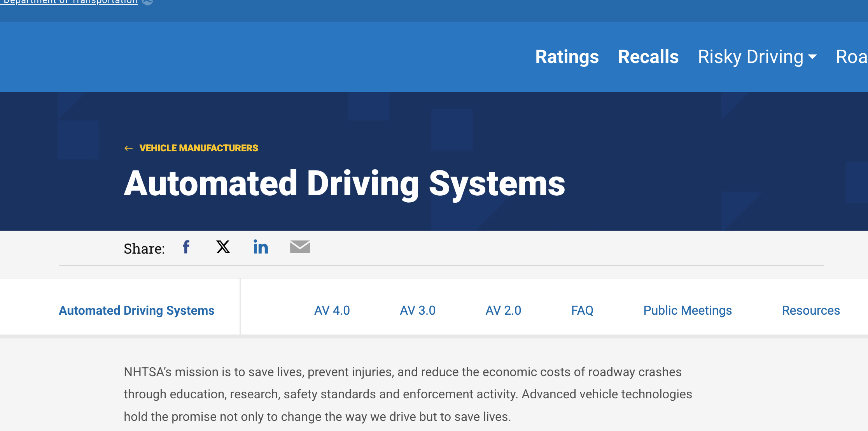The width and height of the screenshot is (868, 431).
Task: Open the Resources tab
Action: pos(811,310)
